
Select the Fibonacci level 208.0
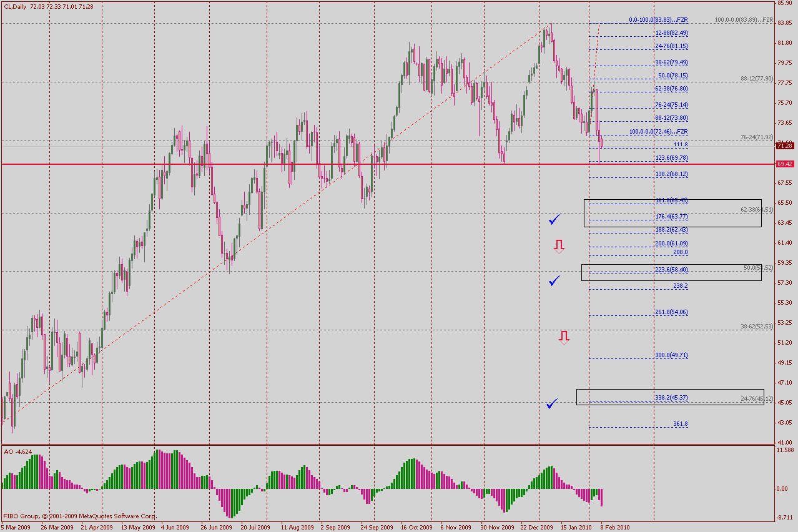click(681, 252)
